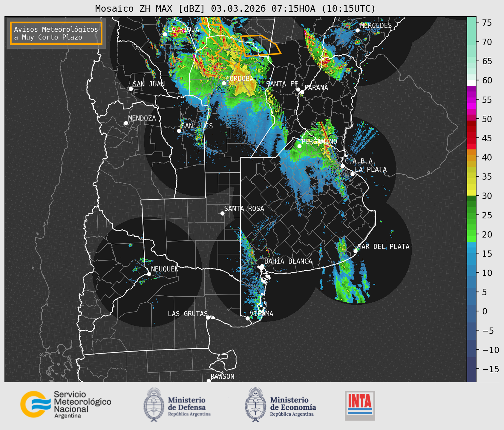Click the CORDOBA city marker
This screenshot has height=430, width=504.
coord(224,83)
